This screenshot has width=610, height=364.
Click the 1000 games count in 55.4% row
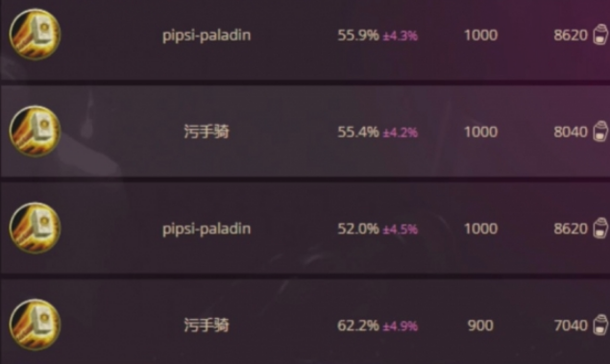(481, 132)
